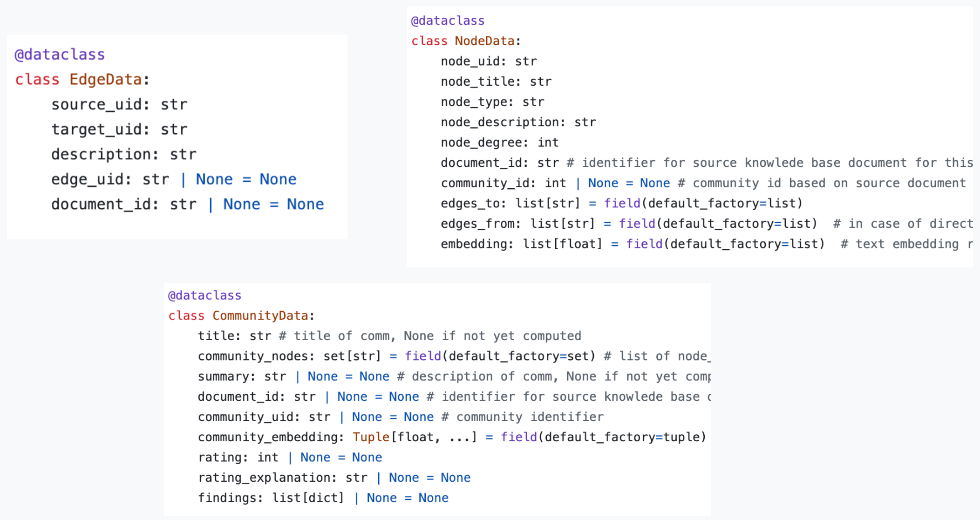
Task: Click the Tuple type in community_embedding line
Action: (x=371, y=437)
